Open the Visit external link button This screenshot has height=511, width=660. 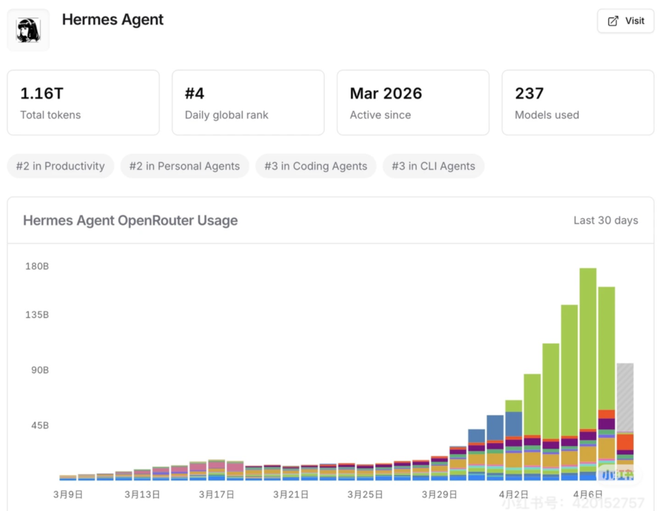tap(626, 21)
